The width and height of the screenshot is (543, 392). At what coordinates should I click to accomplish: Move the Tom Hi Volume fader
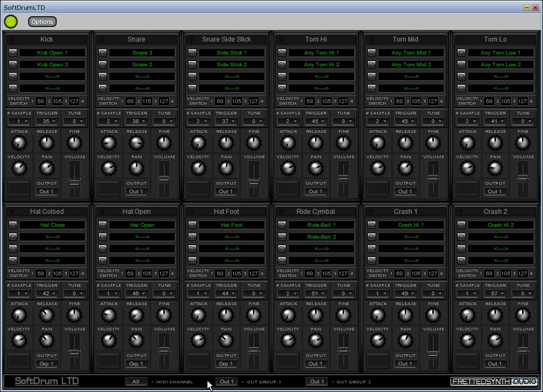click(x=344, y=179)
